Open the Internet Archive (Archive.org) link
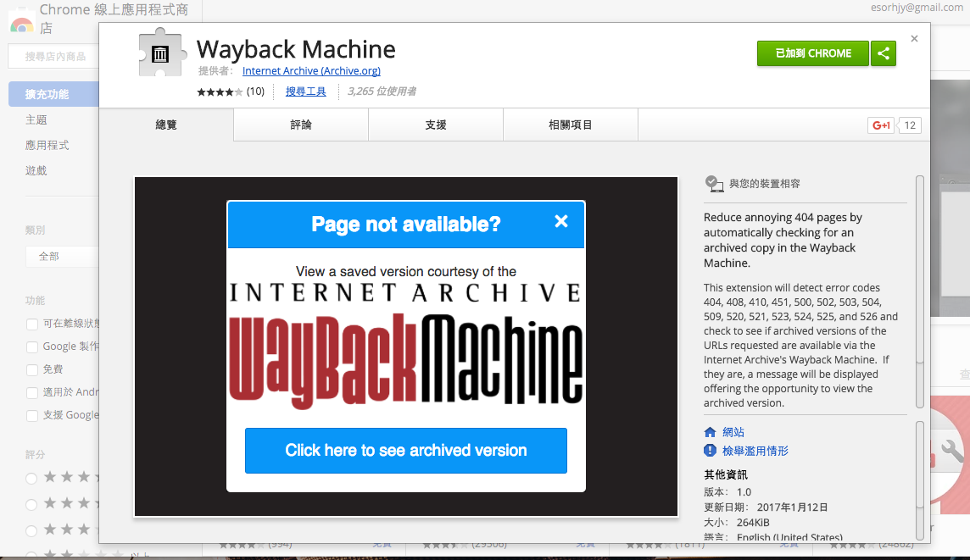 tap(311, 71)
